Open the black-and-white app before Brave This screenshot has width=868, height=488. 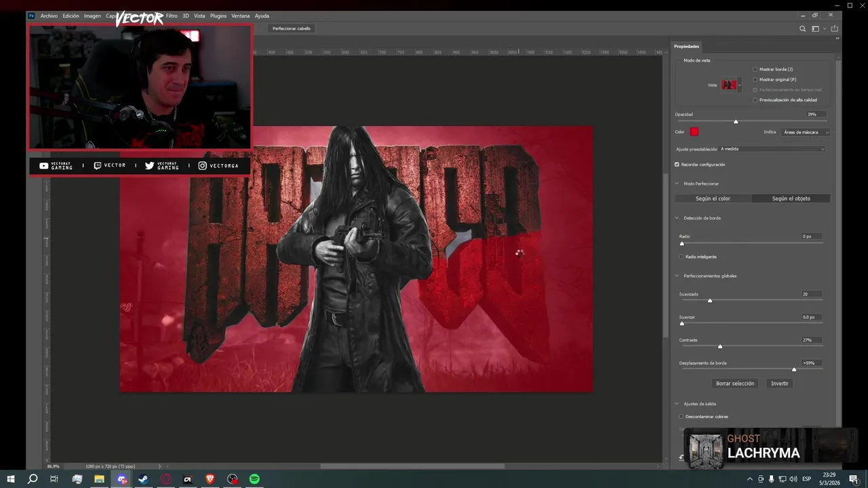coord(189,479)
